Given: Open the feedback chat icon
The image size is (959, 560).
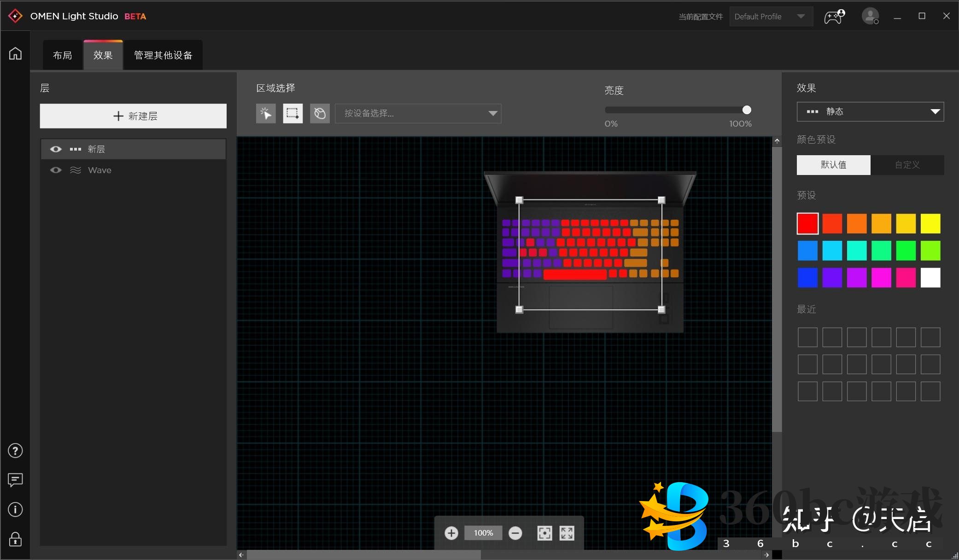Looking at the screenshot, I should coord(15,480).
